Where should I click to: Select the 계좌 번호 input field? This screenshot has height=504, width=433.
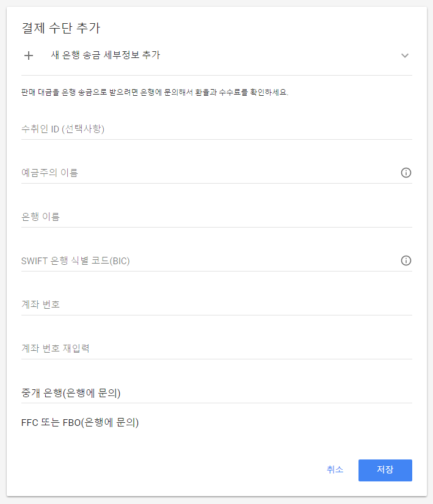pos(216,304)
